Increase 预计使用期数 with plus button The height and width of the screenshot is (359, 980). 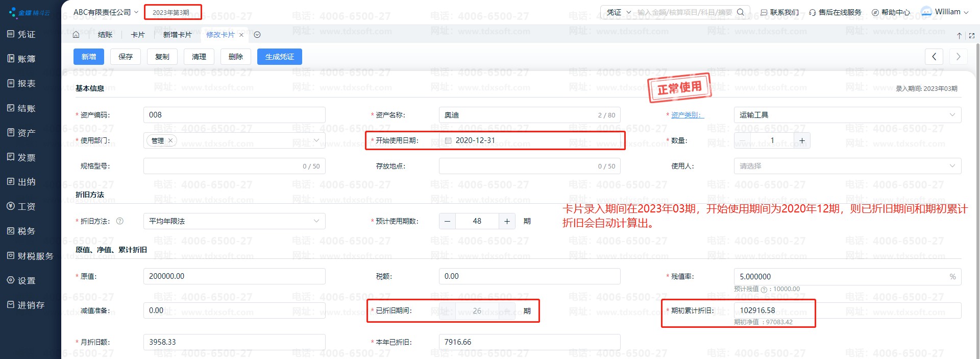point(507,221)
